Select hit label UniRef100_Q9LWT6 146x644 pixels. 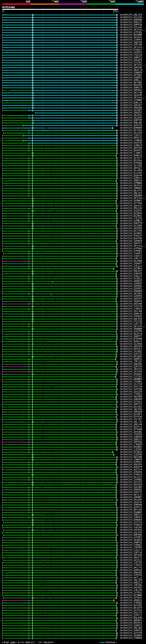coord(131,60)
